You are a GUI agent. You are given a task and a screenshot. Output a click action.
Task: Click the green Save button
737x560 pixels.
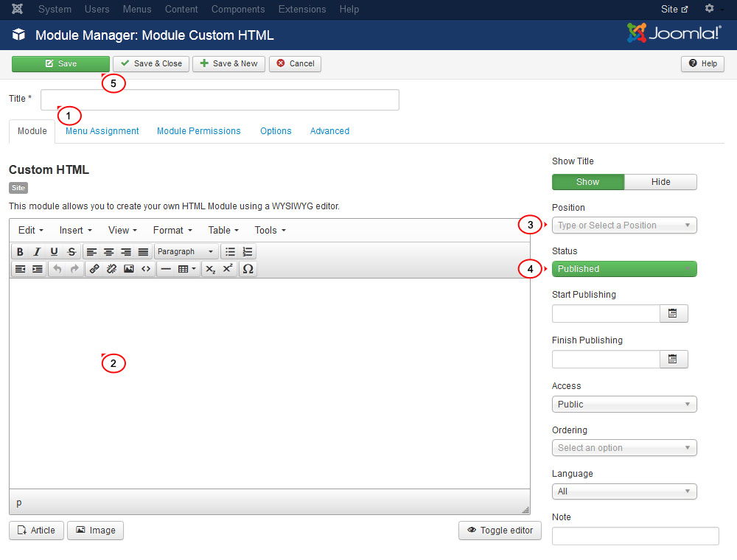point(60,64)
